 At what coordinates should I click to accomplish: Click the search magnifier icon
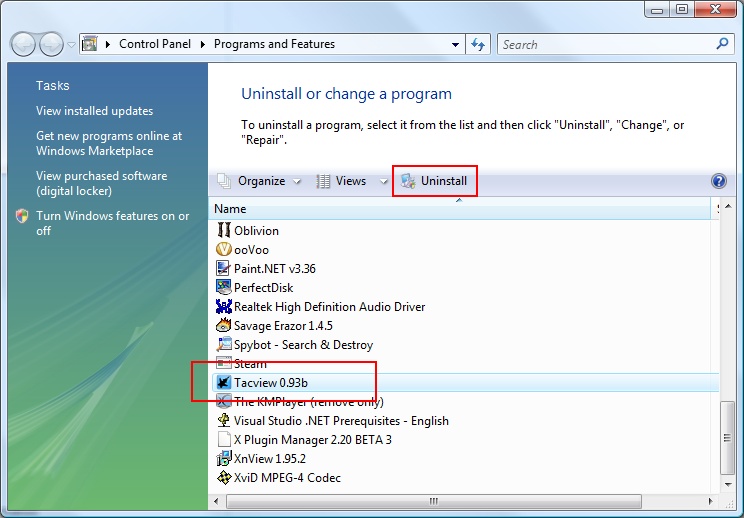click(722, 44)
